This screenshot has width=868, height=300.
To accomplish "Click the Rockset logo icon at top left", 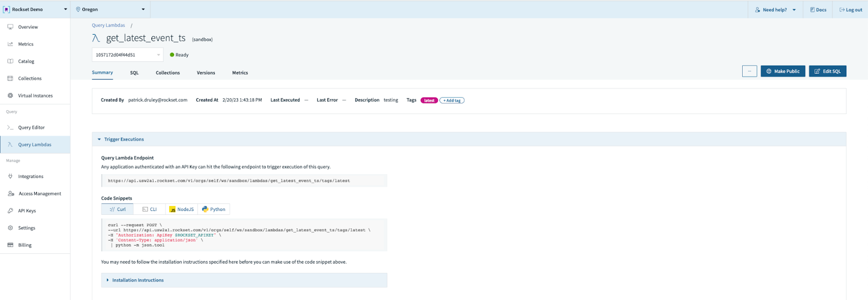I will (7, 9).
